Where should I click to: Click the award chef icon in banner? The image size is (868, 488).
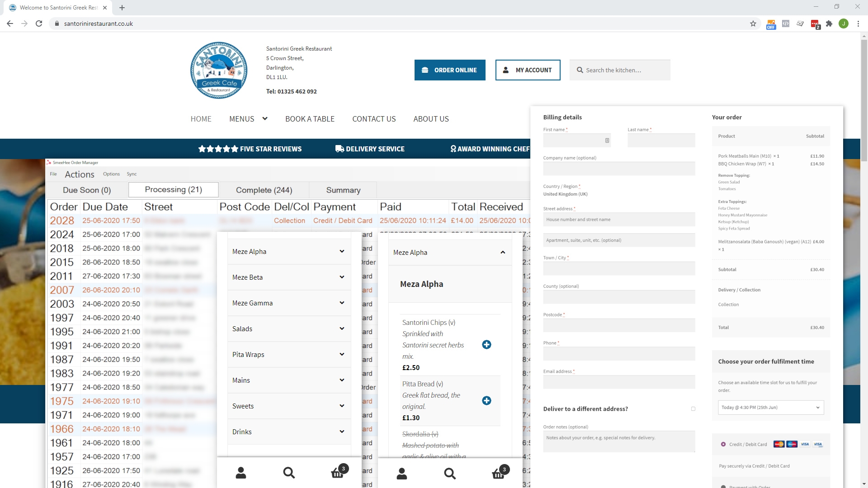[x=453, y=149]
